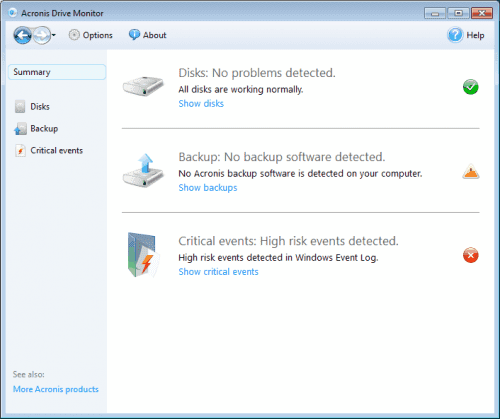Image resolution: width=500 pixels, height=419 pixels.
Task: Minimize the Acronis Drive Monitor window
Action: 435,13
